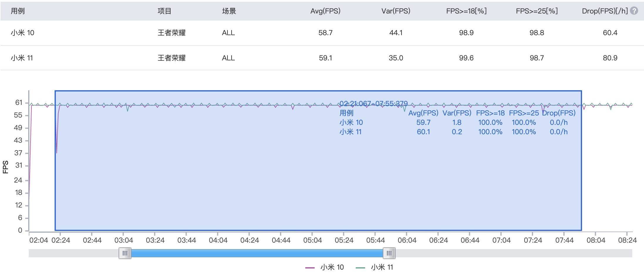
Task: Click the FPS>=18[%] column header
Action: (466, 11)
